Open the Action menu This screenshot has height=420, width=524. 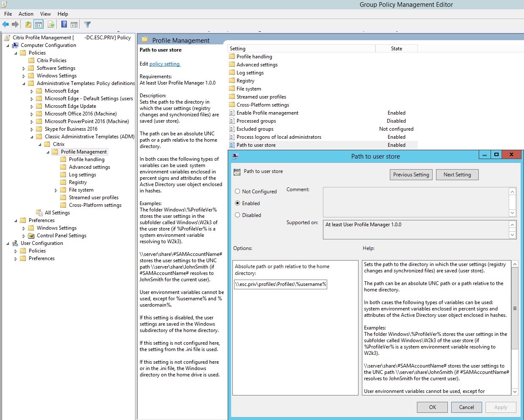(26, 14)
